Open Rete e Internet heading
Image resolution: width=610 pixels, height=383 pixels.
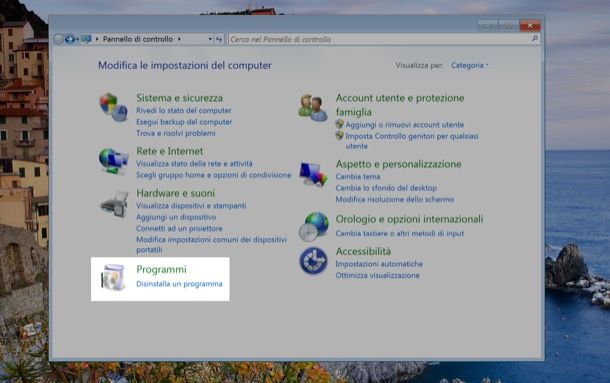pos(170,151)
